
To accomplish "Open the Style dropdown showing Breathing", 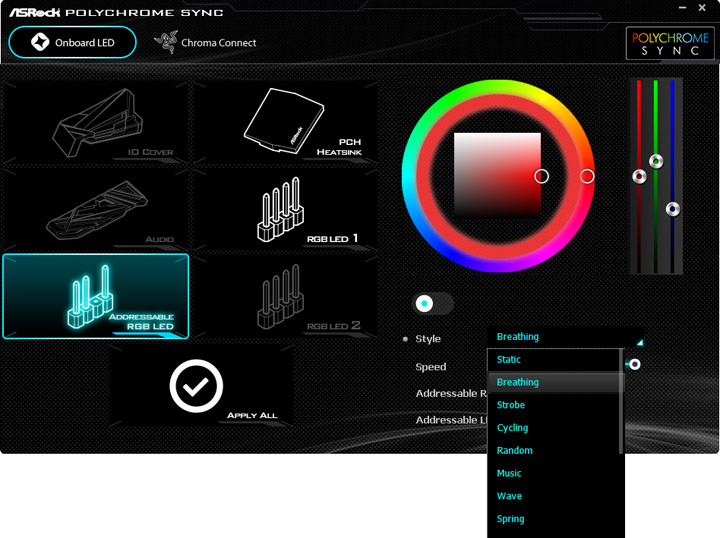I will pos(566,337).
